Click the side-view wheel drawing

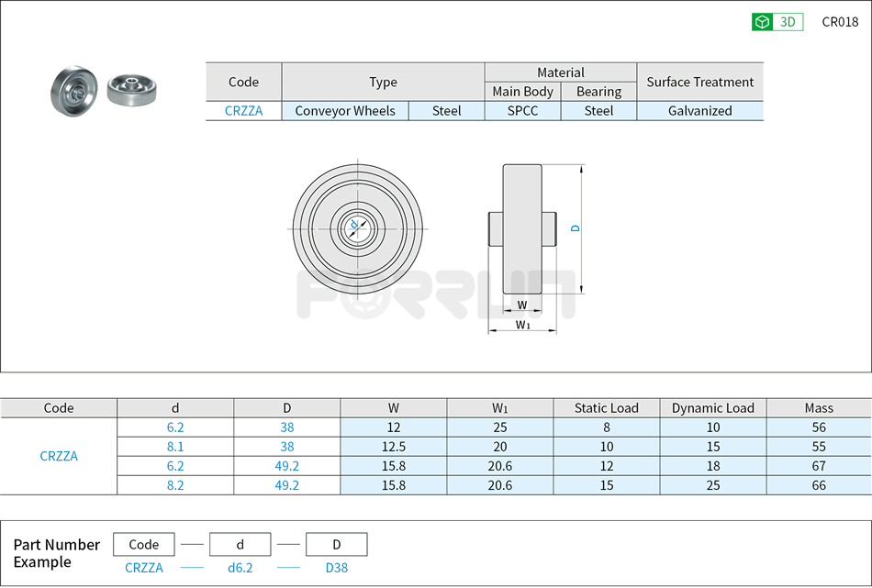pos(522,229)
